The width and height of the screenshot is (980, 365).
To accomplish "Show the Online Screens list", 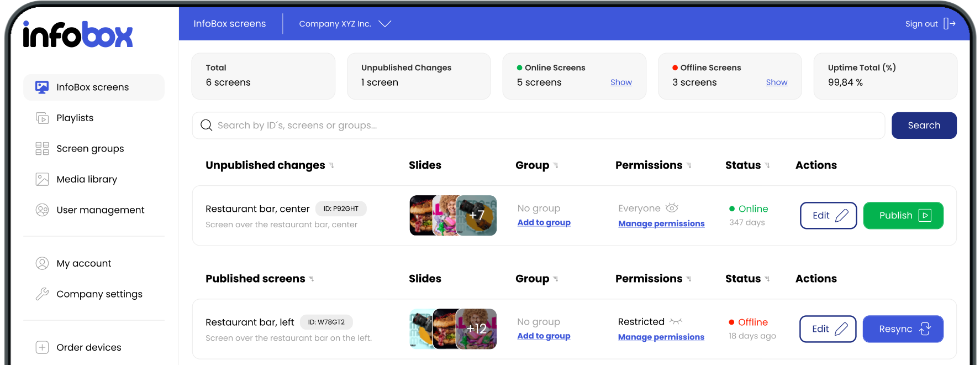I will pyautogui.click(x=621, y=82).
